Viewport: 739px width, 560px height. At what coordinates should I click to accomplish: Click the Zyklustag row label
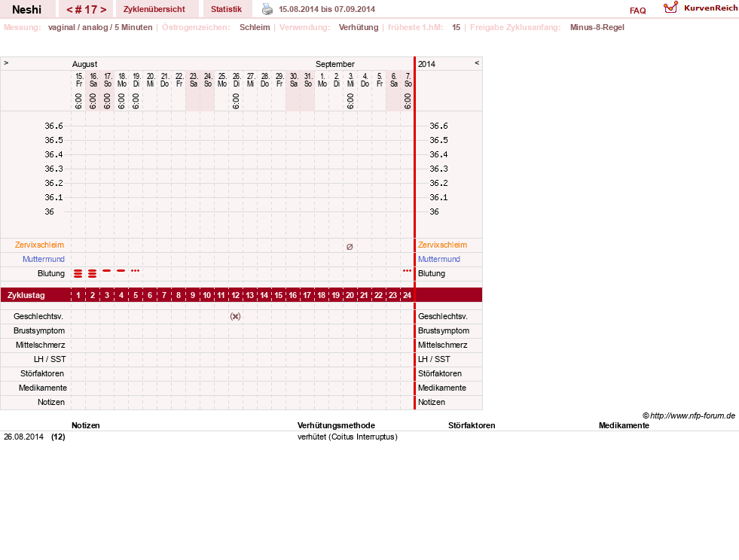[x=26, y=295]
